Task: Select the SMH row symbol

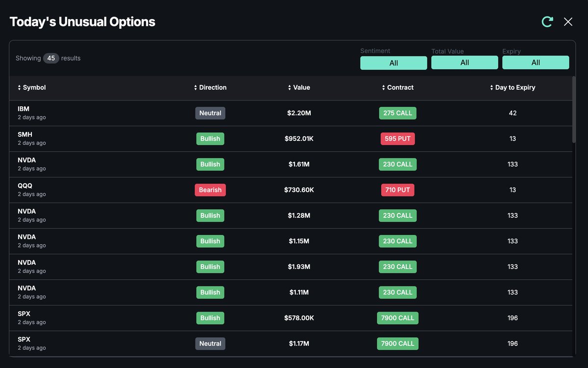Action: pos(25,134)
